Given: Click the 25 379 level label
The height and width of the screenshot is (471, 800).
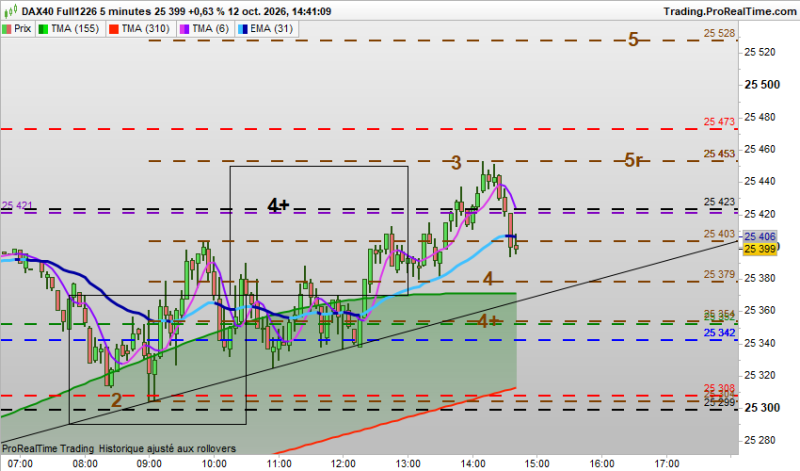Looking at the screenshot, I should pos(719,275).
